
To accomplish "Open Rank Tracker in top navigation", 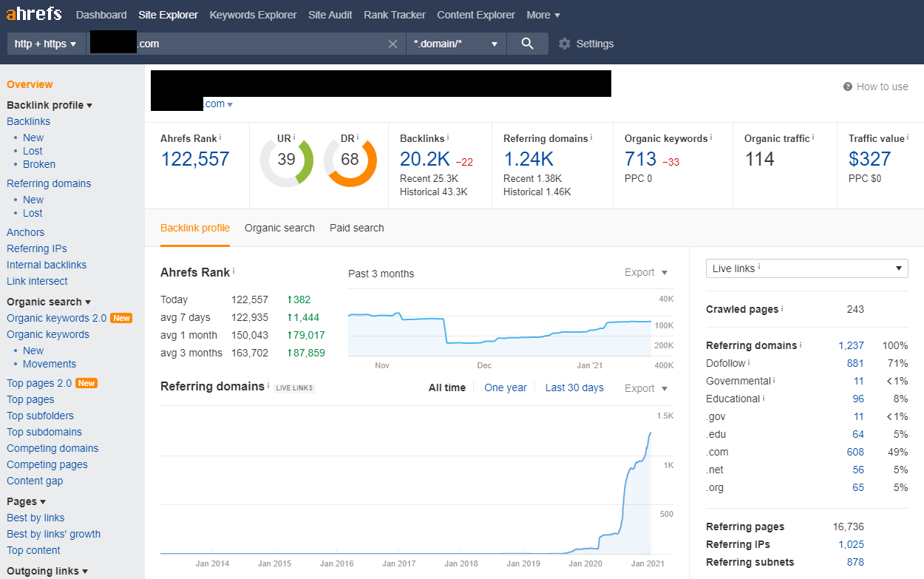I will pyautogui.click(x=395, y=15).
